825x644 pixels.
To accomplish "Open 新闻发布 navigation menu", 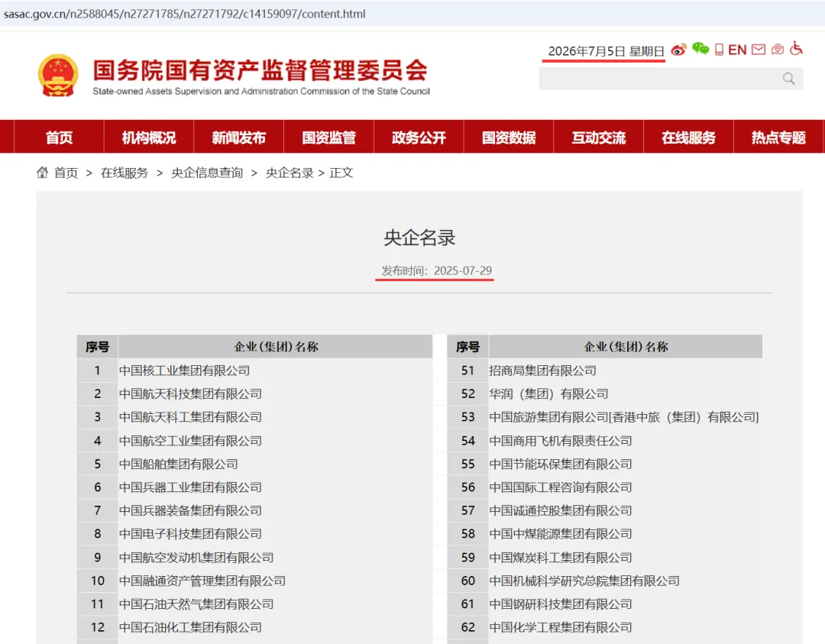I will click(239, 138).
